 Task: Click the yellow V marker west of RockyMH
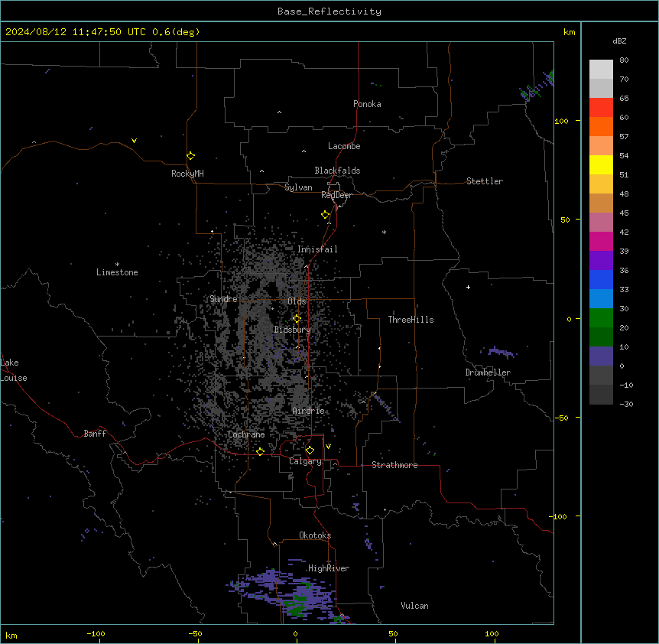[x=134, y=141]
